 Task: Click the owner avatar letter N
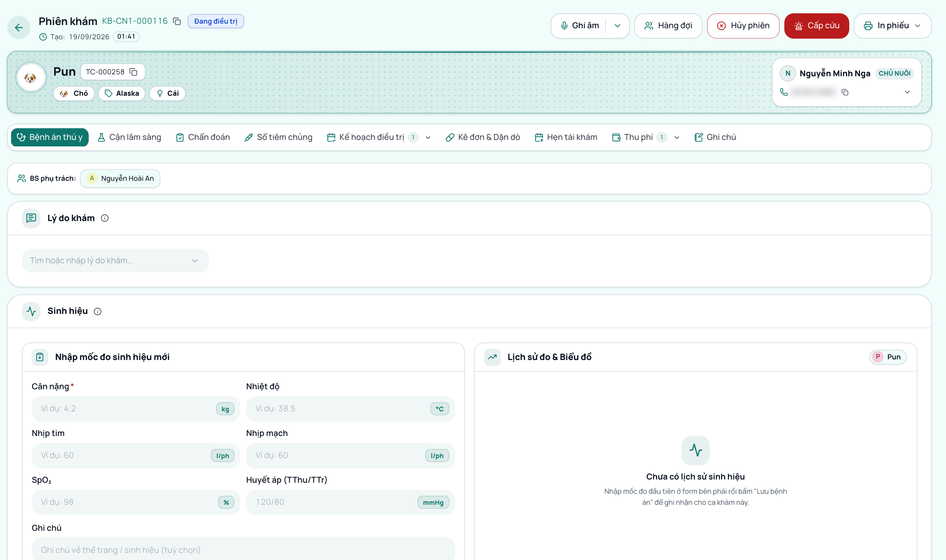[x=788, y=73]
